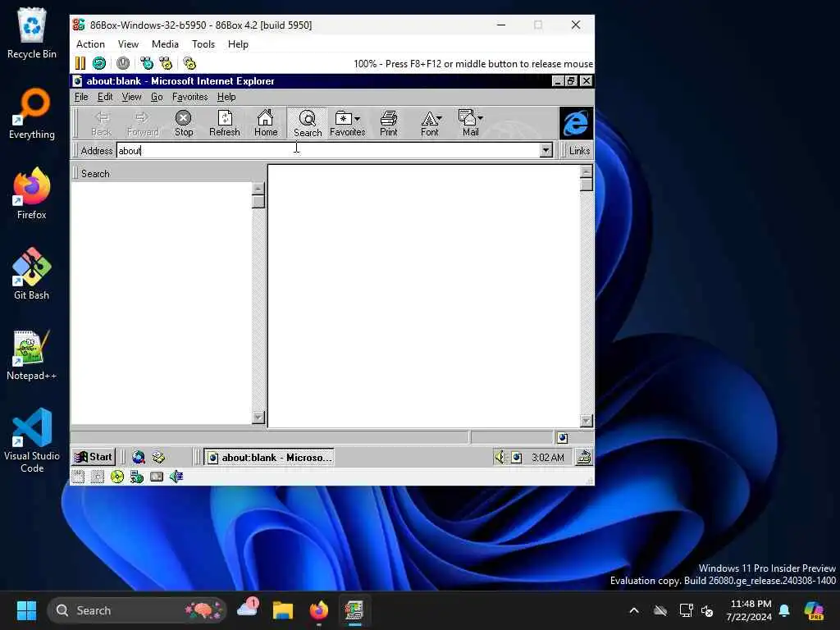Image resolution: width=840 pixels, height=630 pixels.
Task: Click the Windows 11 Start button
Action: tap(26, 610)
